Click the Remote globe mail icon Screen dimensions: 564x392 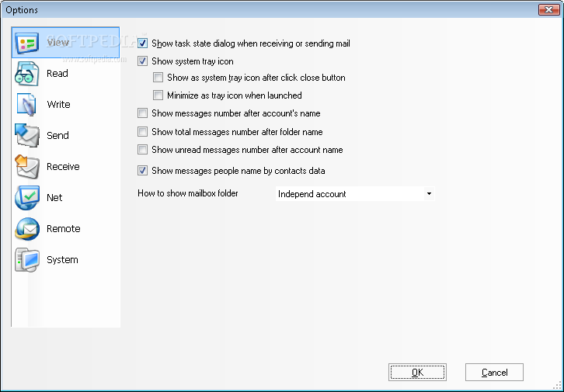(26, 229)
